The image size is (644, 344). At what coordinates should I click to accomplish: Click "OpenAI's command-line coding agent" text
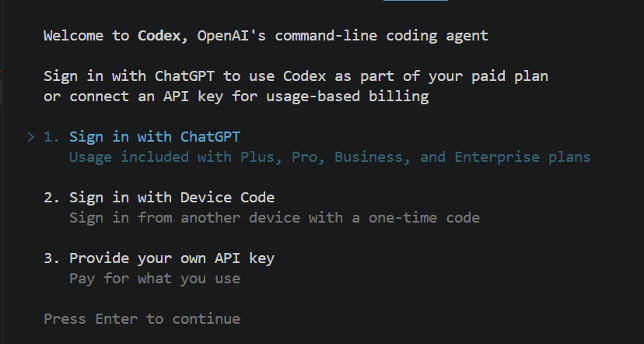coord(342,36)
